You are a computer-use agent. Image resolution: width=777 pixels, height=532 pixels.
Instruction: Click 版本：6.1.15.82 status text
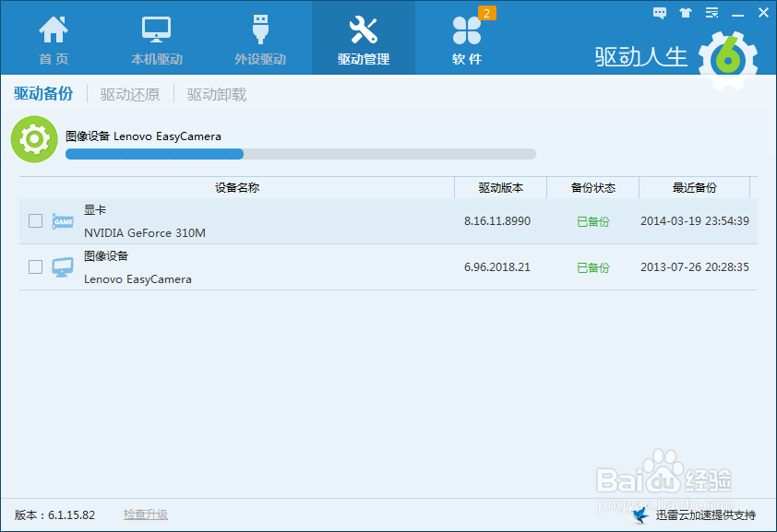coord(54,514)
